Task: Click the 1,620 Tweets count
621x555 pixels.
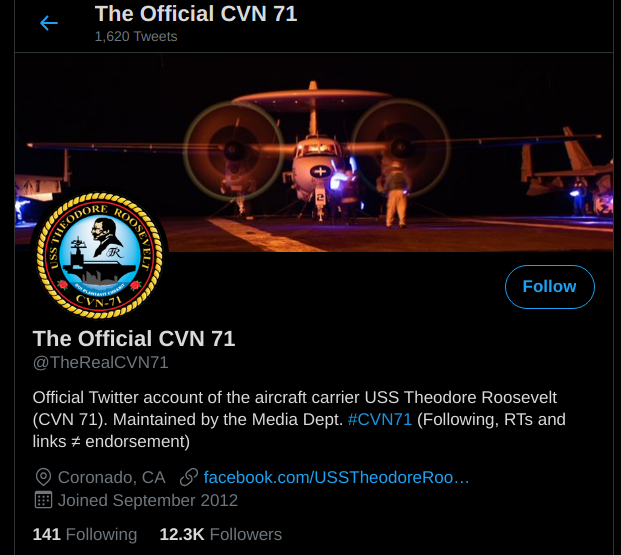Action: click(x=136, y=36)
